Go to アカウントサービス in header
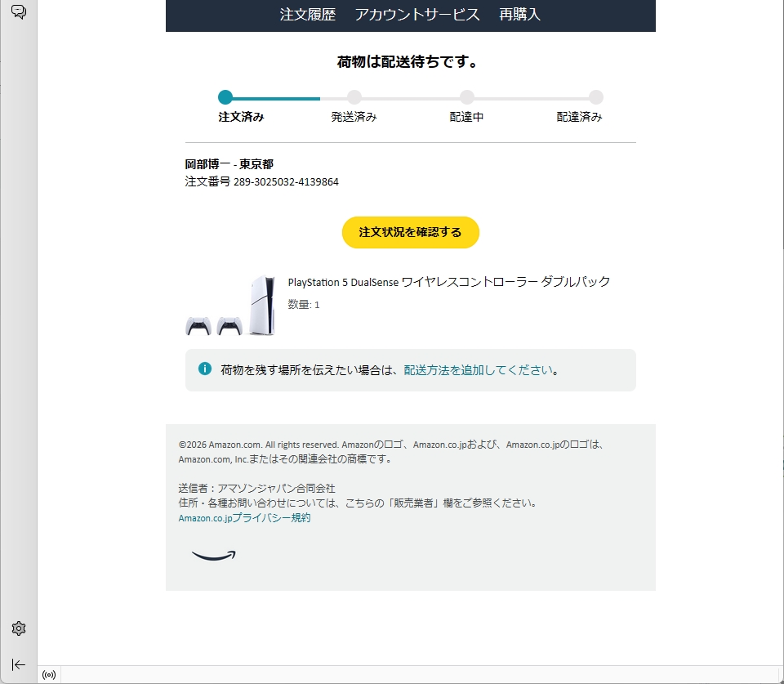Viewport: 784px width, 684px height. pos(417,15)
